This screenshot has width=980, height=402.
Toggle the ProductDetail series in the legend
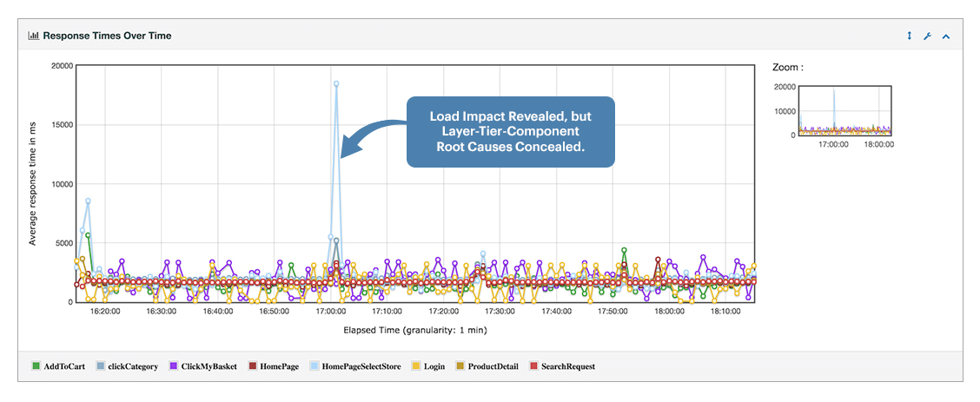pos(487,366)
